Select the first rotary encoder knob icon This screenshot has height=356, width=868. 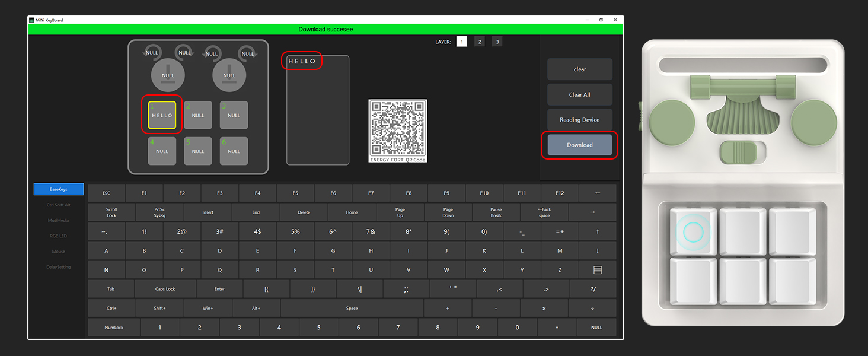click(x=152, y=52)
